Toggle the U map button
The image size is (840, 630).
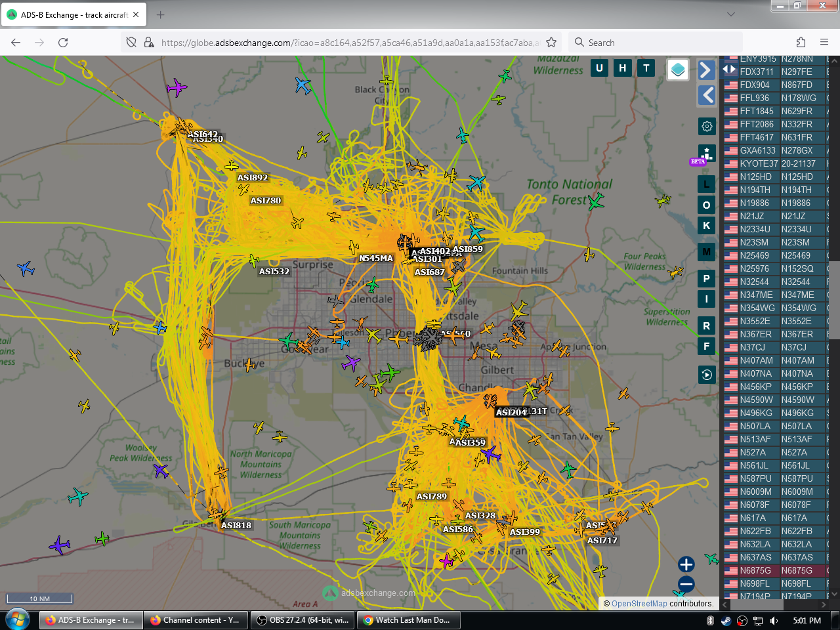click(599, 68)
